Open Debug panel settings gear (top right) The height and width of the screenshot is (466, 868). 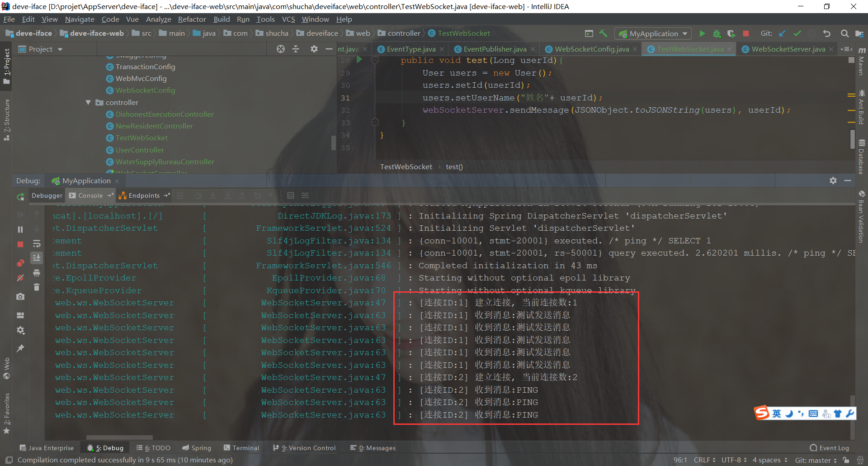click(x=833, y=181)
